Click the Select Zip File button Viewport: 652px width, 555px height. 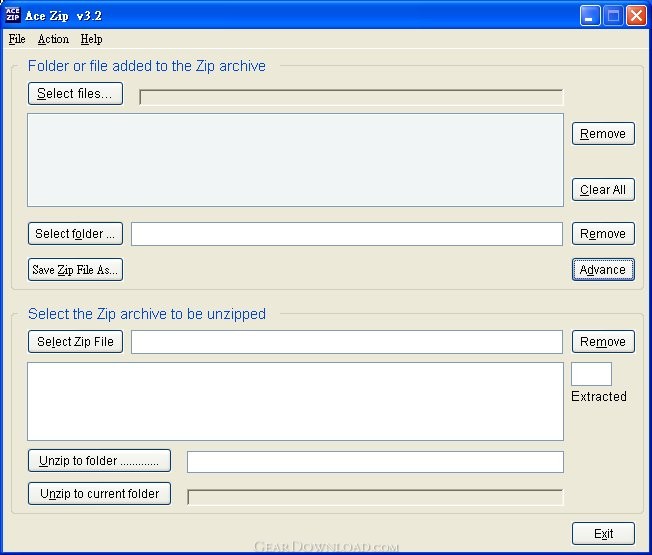pyautogui.click(x=75, y=342)
